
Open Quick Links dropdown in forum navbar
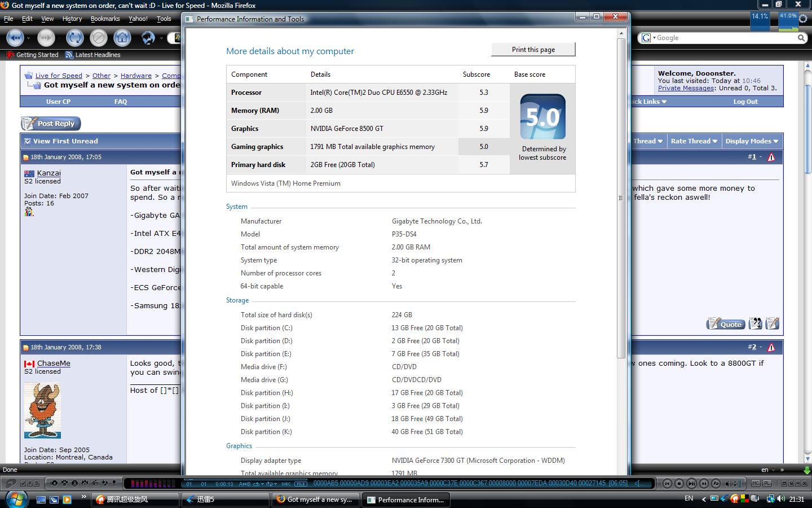click(x=649, y=102)
